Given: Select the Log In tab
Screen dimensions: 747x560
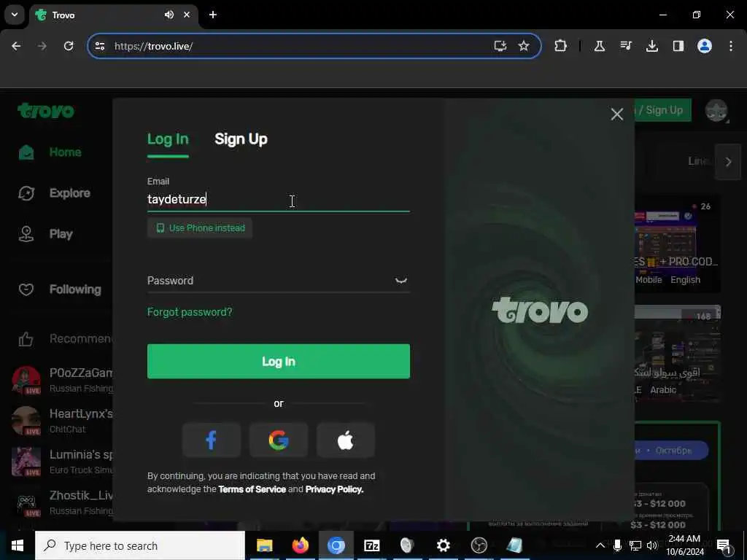Looking at the screenshot, I should [168, 139].
